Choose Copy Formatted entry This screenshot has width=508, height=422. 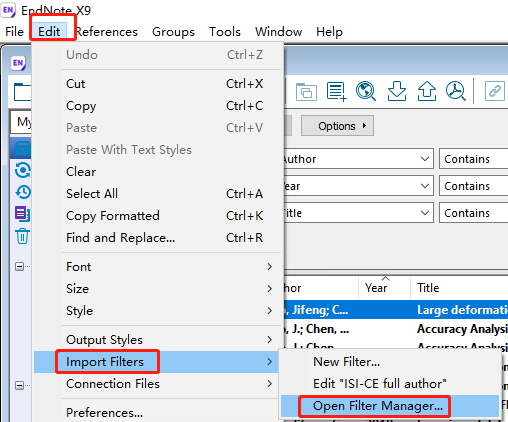click(x=157, y=216)
